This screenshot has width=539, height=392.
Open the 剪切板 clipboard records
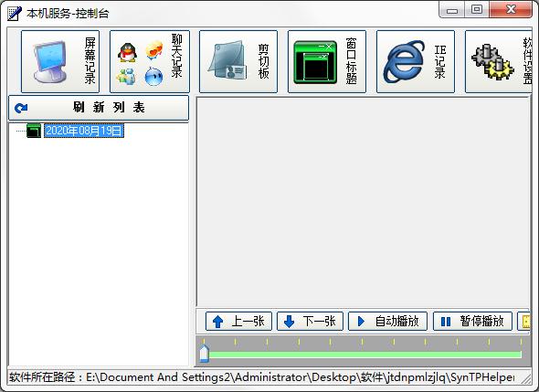pyautogui.click(x=238, y=61)
